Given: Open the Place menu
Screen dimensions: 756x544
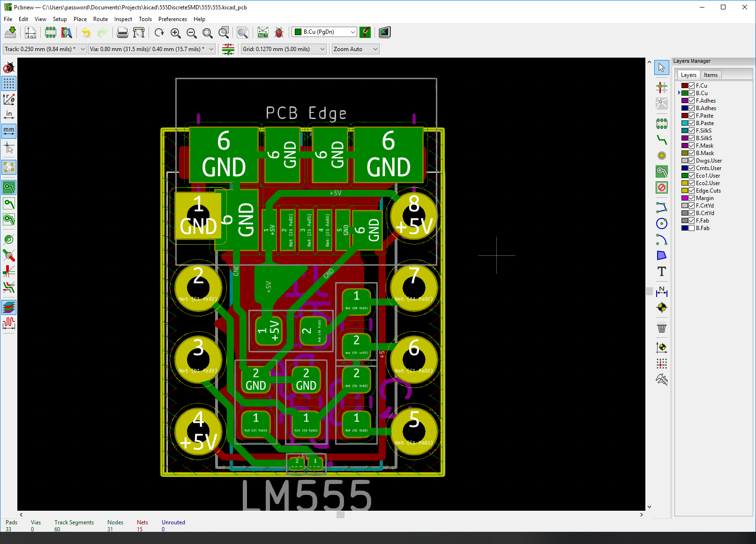Looking at the screenshot, I should click(80, 19).
